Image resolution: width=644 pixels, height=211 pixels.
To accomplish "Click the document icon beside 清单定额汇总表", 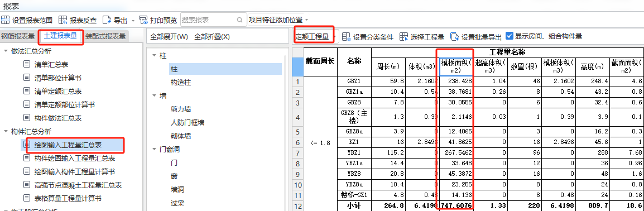I will [x=27, y=91].
